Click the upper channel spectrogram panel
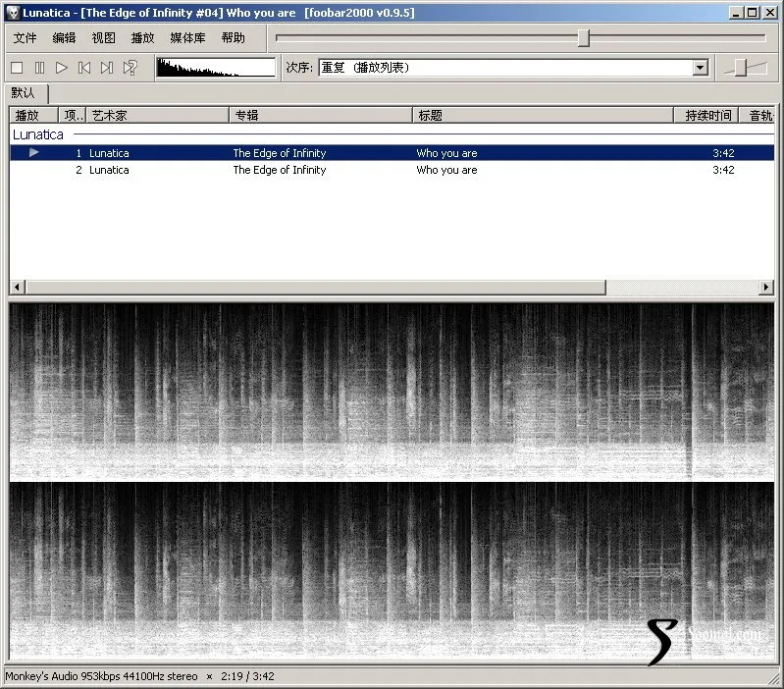The height and width of the screenshot is (689, 784). pos(392,391)
